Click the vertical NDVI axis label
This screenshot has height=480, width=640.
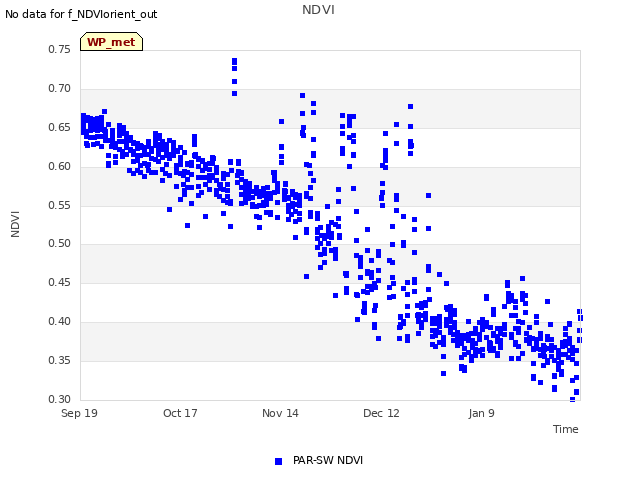pyautogui.click(x=15, y=224)
